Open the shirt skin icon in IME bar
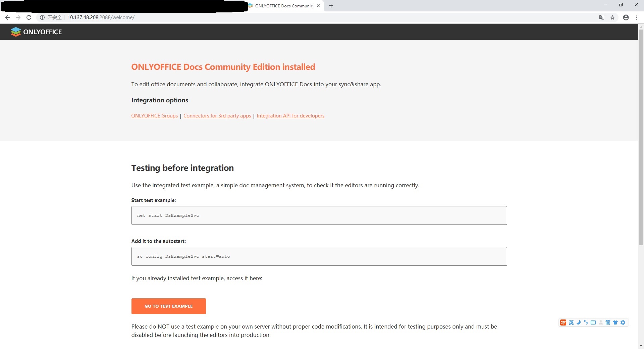The width and height of the screenshot is (644, 349). [615, 322]
